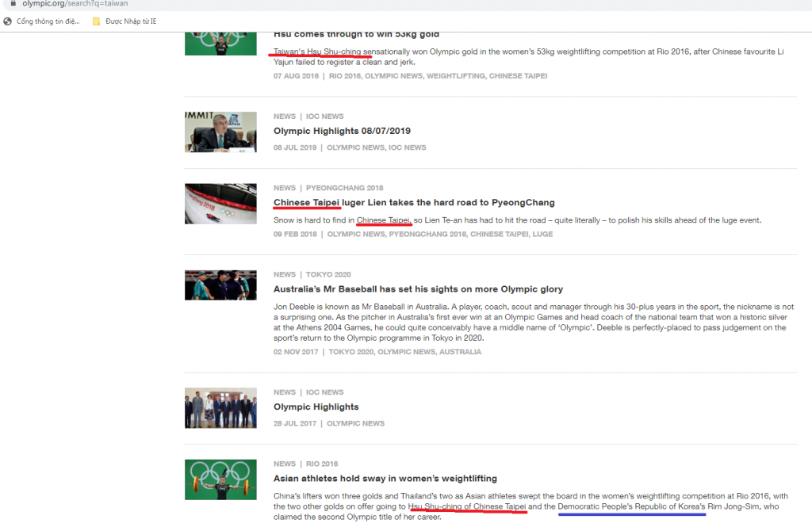812x527 pixels.
Task: Click the NEWS | IOC NEWS label above Olympic Highlights 08/07/2019
Action: pos(308,116)
